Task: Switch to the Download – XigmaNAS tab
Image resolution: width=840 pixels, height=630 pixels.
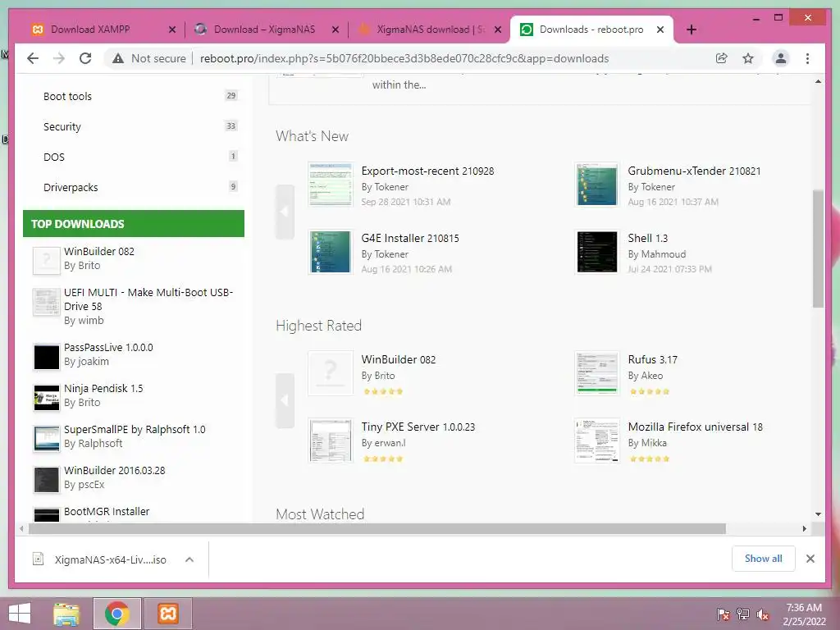Action: click(265, 30)
